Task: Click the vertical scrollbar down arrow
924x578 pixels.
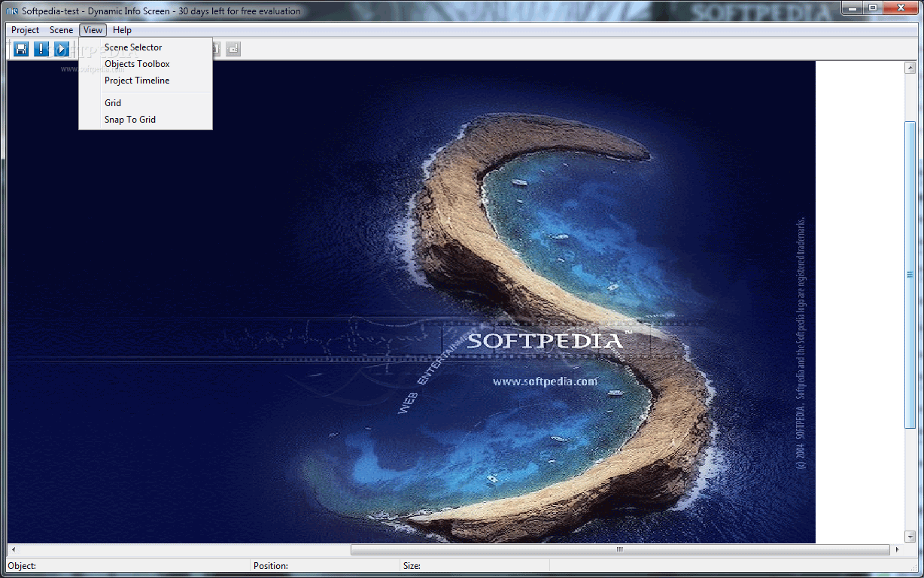Action: pyautogui.click(x=910, y=536)
